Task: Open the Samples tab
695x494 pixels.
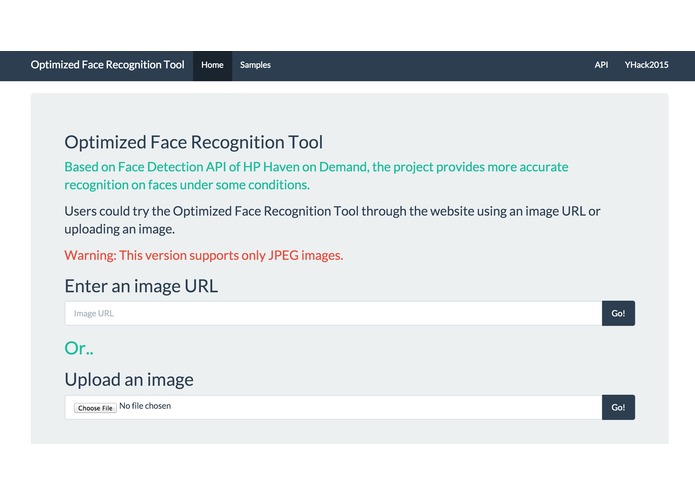Action: (x=255, y=66)
